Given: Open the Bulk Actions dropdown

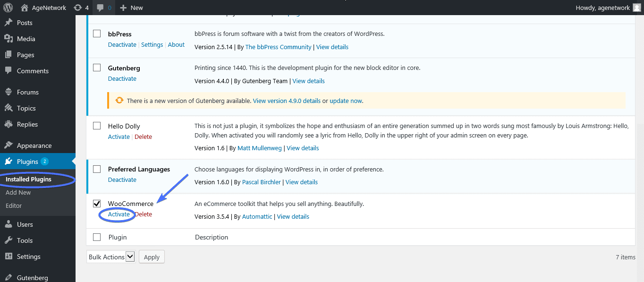Looking at the screenshot, I should tap(111, 257).
